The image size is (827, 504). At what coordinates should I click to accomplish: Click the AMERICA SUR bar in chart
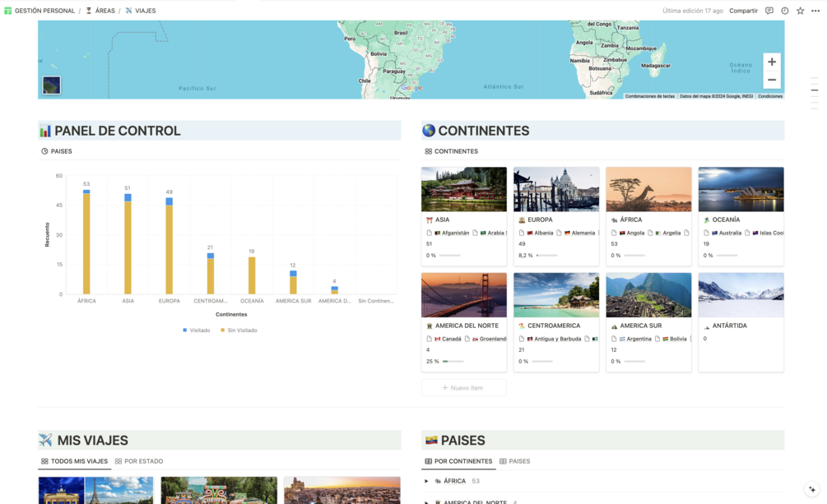[x=293, y=282]
